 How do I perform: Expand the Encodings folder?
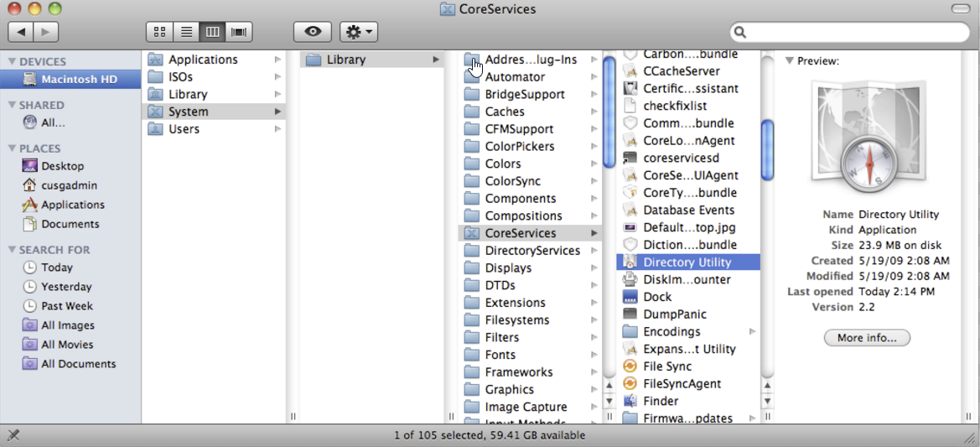point(753,331)
